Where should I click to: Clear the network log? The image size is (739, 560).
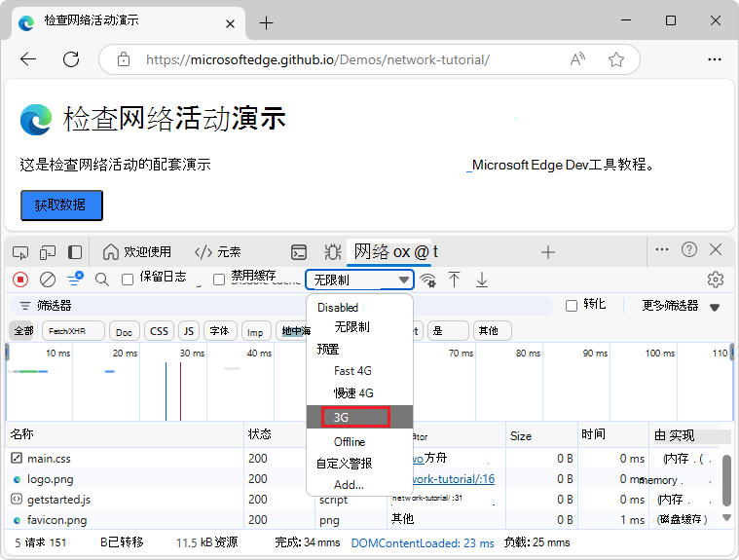pyautogui.click(x=48, y=280)
